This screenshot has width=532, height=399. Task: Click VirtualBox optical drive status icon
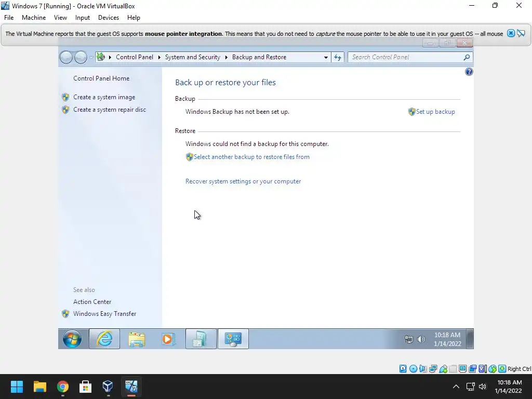click(x=413, y=369)
